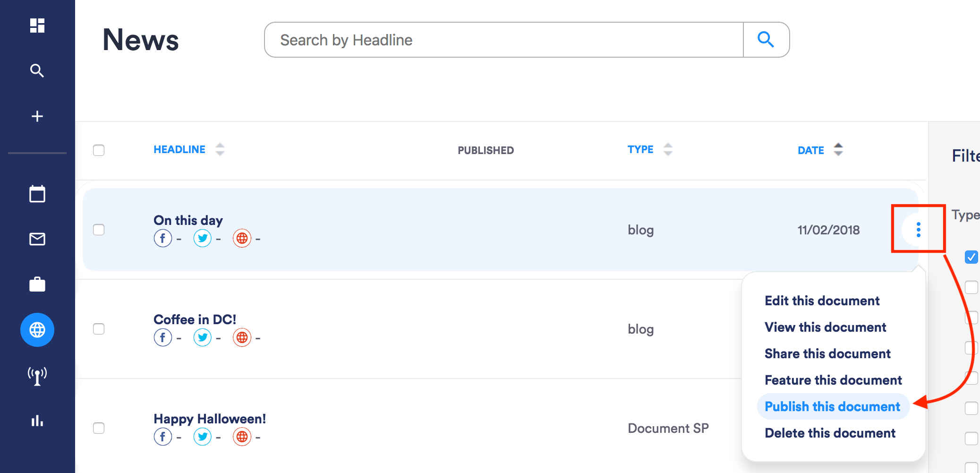The image size is (980, 473).
Task: Click the highlighted globe icon in sidebar
Action: tap(37, 330)
